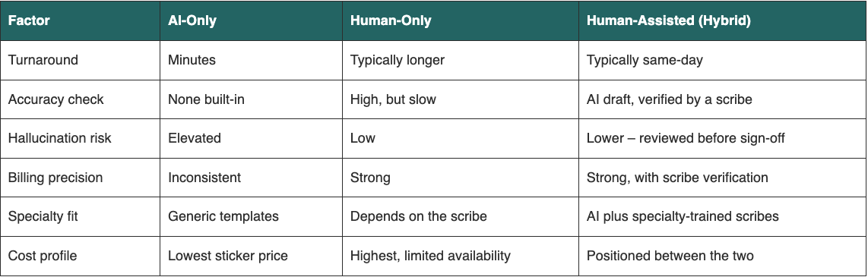Viewport: 868px width, 277px height.
Task: Click the Hallucination risk row label
Action: (60, 138)
